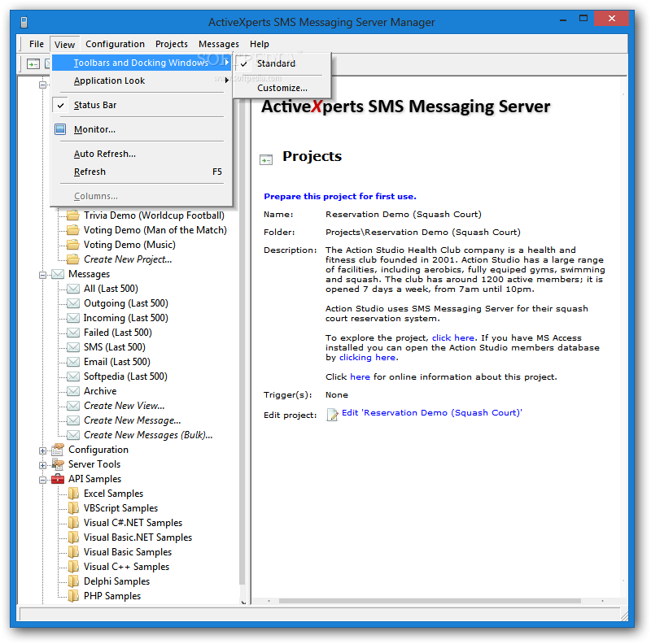Click the horizontal scrollbar in right pane
The height and width of the screenshot is (644, 651).
coord(430,601)
